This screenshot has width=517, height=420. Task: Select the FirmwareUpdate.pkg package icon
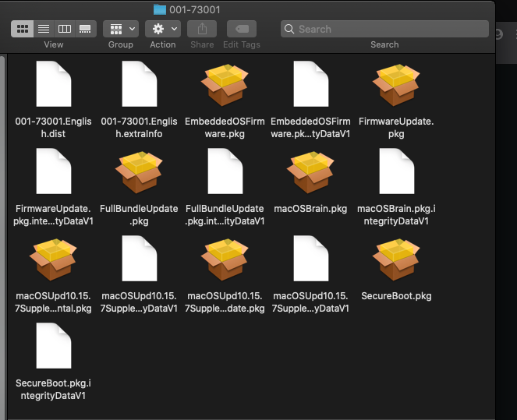pos(396,85)
